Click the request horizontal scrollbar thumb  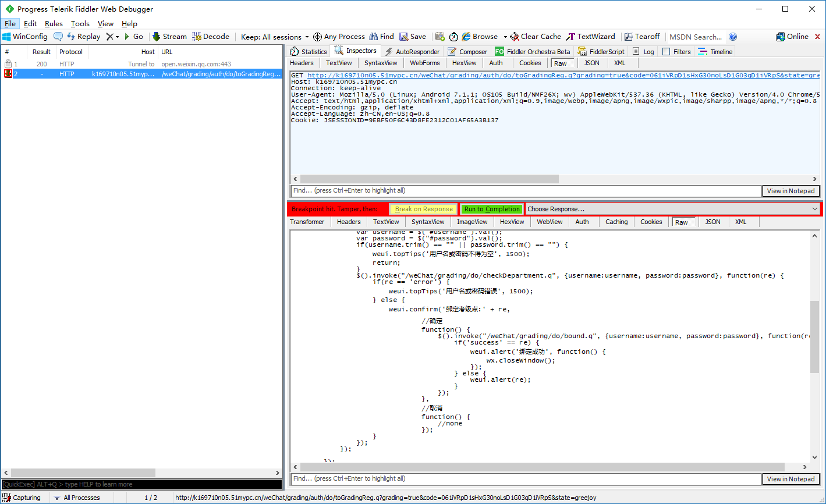point(429,179)
